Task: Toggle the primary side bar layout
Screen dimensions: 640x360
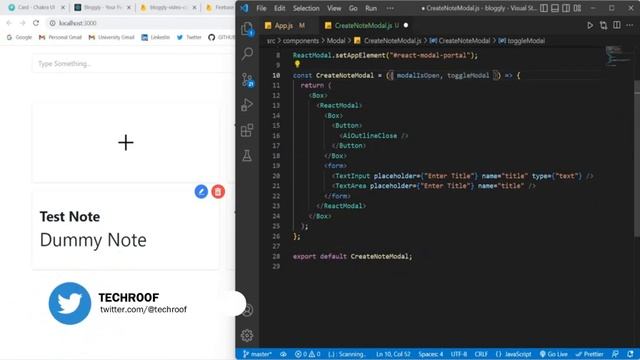Action: (544, 8)
